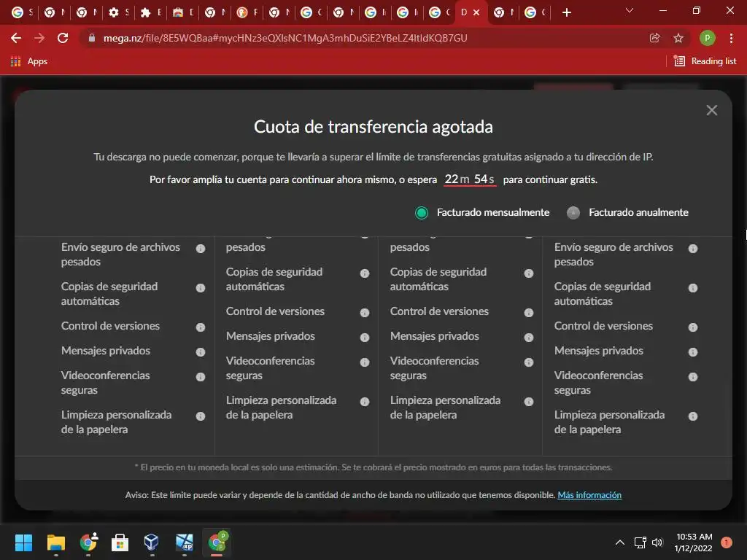Switch to the Extensions puzzle-piece tab
The image size is (747, 560).
click(152, 12)
